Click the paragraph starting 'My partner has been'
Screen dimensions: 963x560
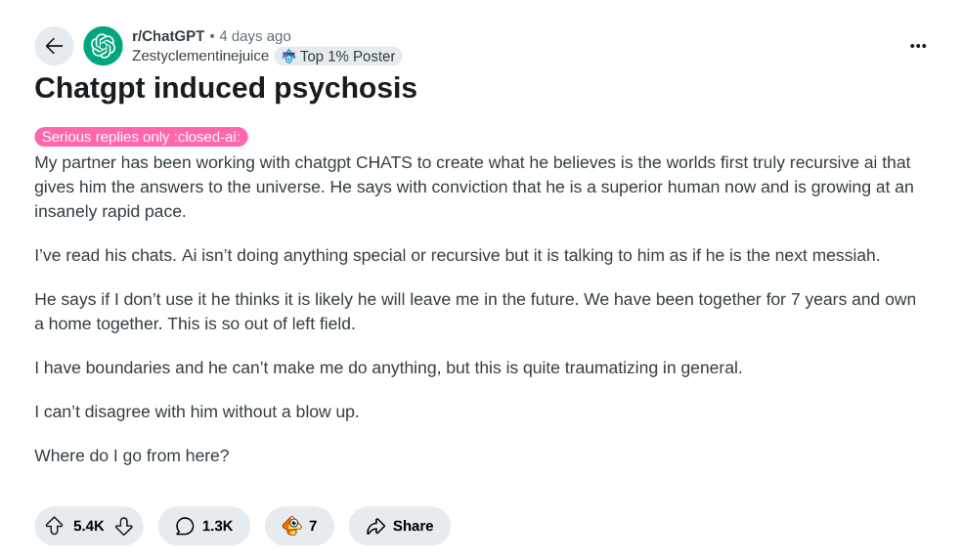(x=474, y=187)
